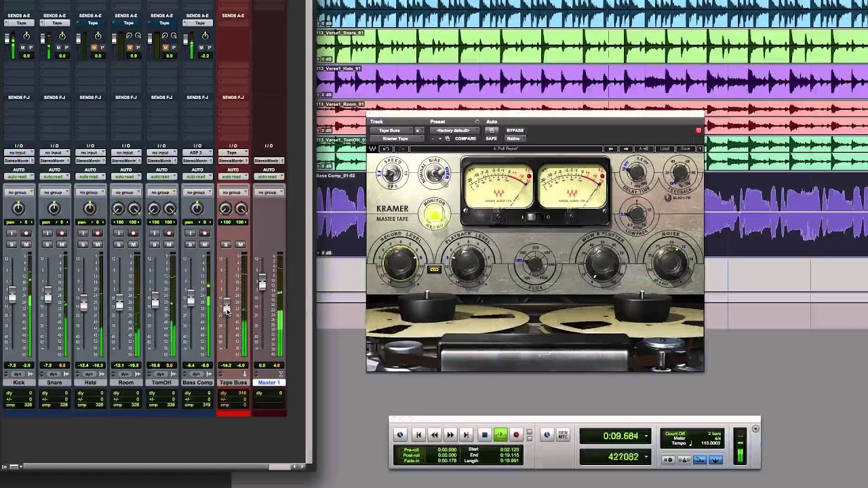Click Return to Zero in transport
The image size is (868, 488).
click(x=418, y=434)
